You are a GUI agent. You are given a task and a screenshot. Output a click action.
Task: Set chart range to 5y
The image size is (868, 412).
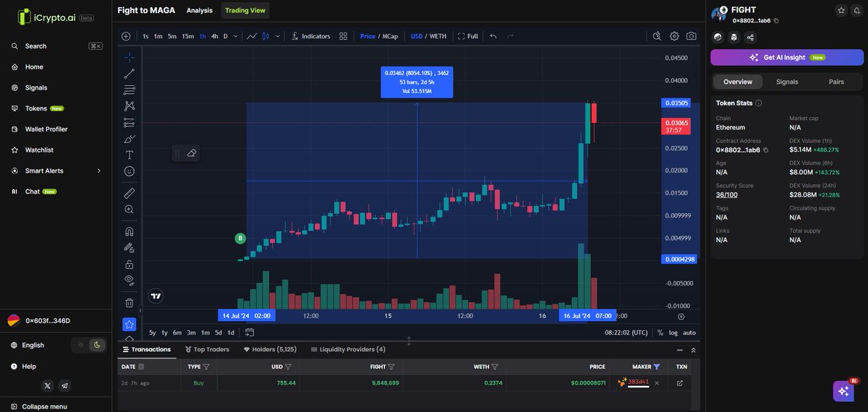153,332
